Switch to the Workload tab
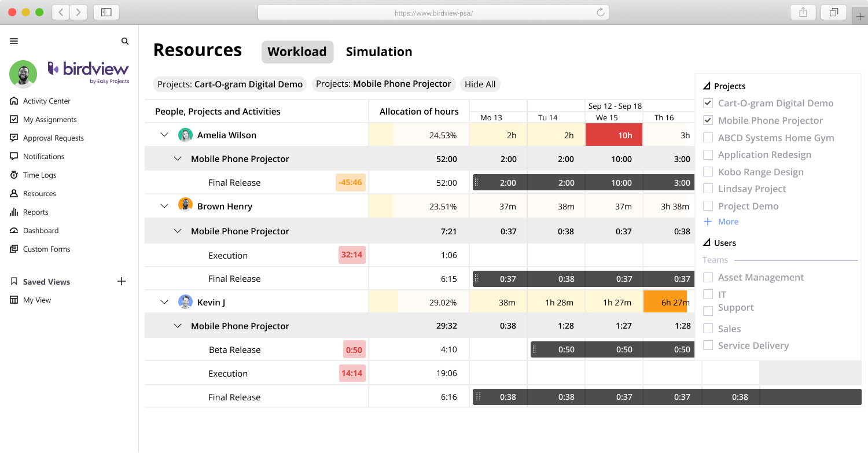This screenshot has height=453, width=868. tap(297, 51)
